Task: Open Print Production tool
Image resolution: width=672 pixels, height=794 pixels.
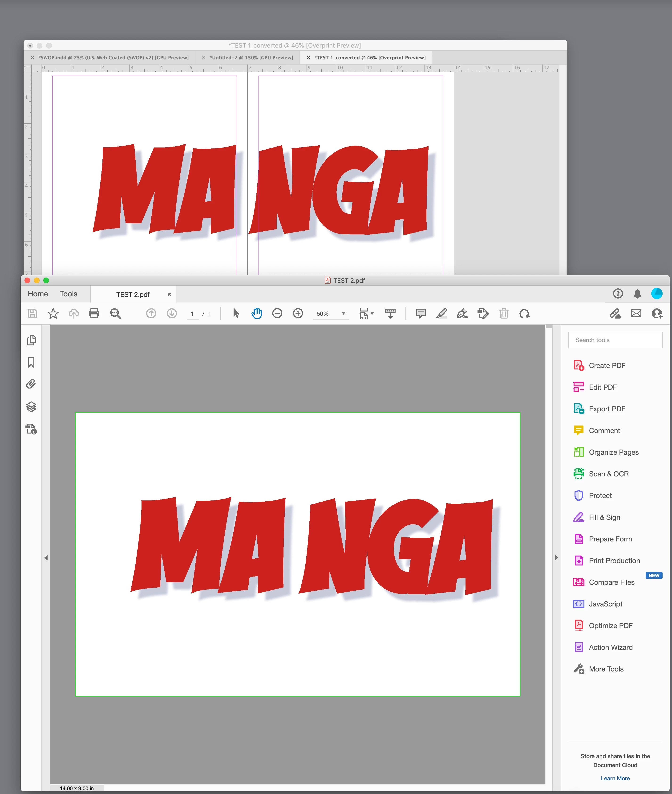Action: pyautogui.click(x=614, y=560)
